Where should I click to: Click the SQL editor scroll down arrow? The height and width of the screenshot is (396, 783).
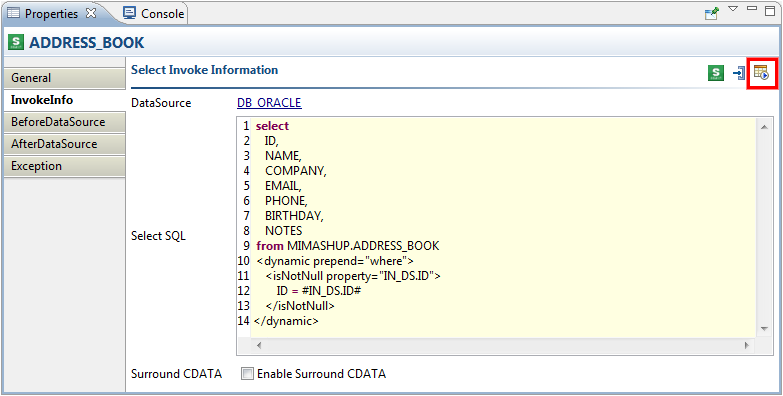(x=764, y=329)
